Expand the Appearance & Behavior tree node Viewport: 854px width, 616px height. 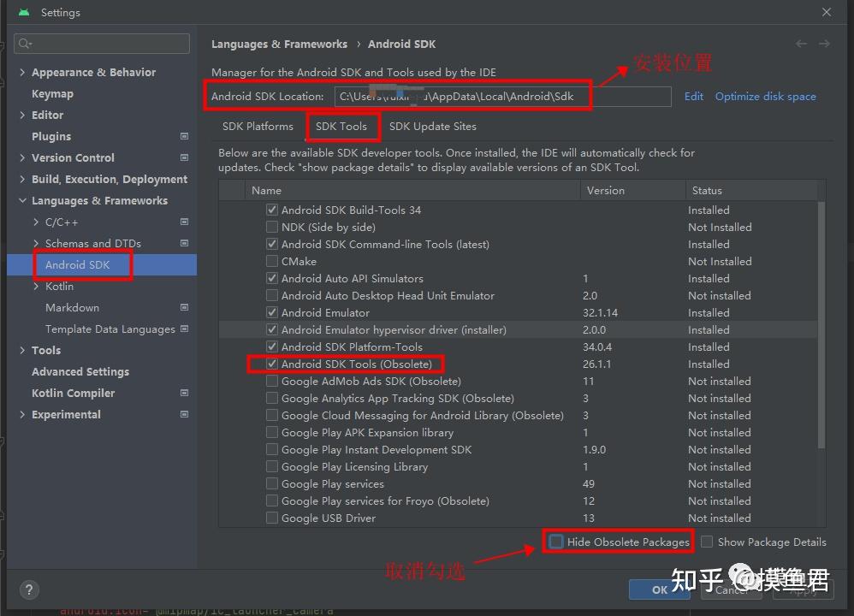pos(22,72)
